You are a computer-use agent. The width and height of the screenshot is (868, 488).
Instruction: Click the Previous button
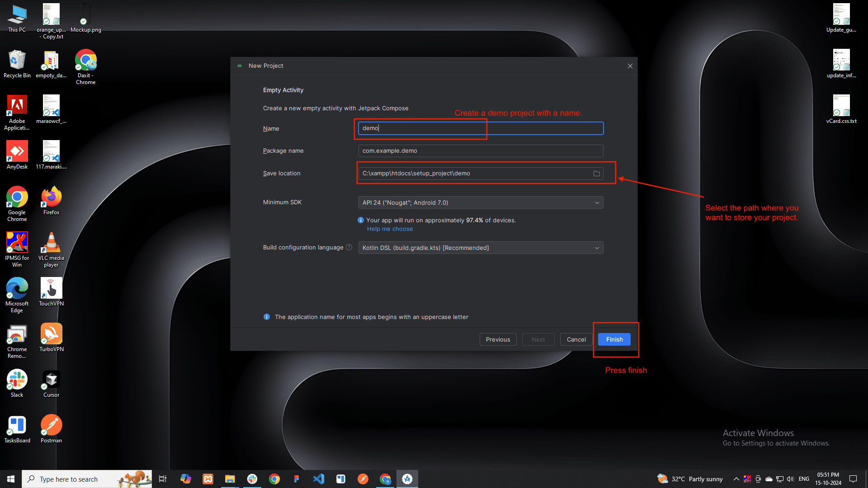(498, 339)
